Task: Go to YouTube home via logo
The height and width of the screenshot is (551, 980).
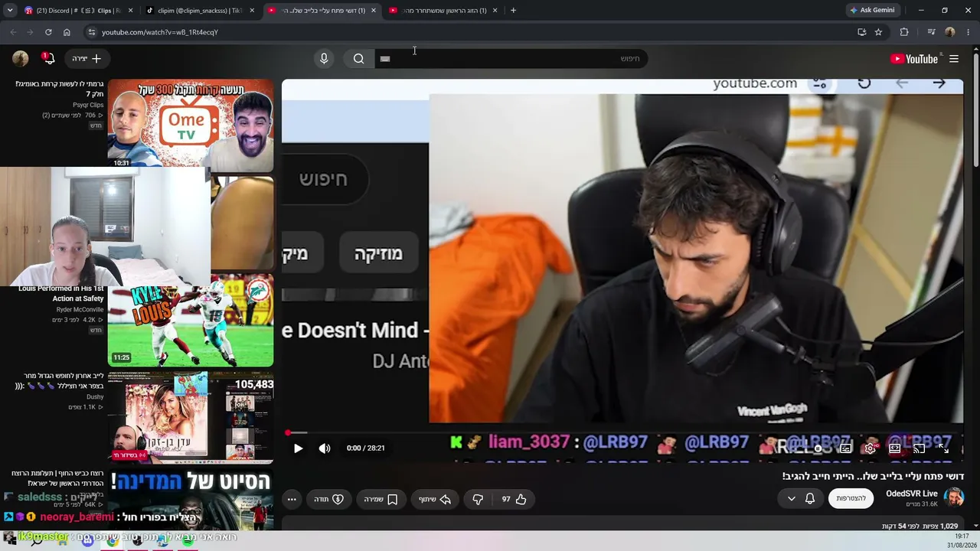Action: [x=914, y=59]
